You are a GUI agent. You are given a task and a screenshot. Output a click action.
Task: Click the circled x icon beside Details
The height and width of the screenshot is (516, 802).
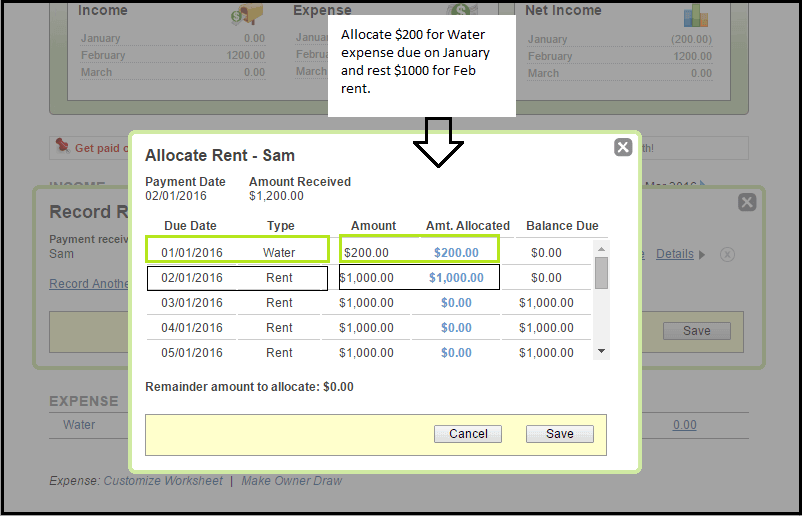(x=727, y=254)
